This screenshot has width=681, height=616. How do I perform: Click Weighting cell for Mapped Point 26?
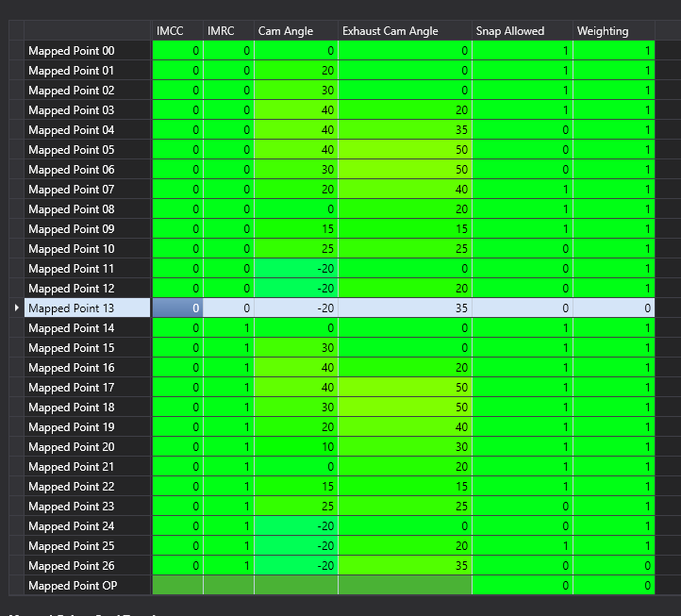[x=614, y=566]
